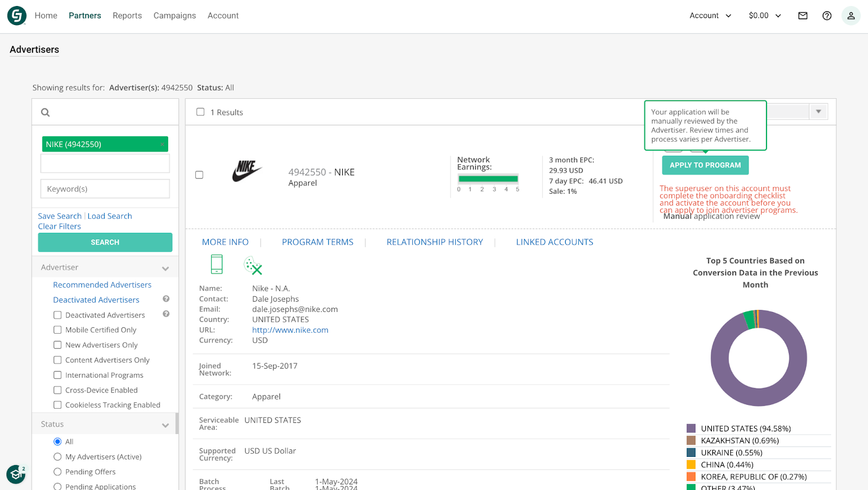The width and height of the screenshot is (868, 490).
Task: Open the help question mark icon
Action: pyautogui.click(x=827, y=16)
